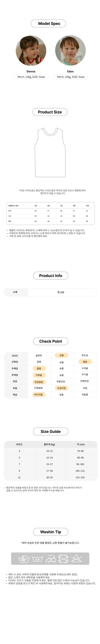Viewport: 100px width, 644px height.
Task: Select size 7 row in Size Guide
Action: [x=51, y=464]
